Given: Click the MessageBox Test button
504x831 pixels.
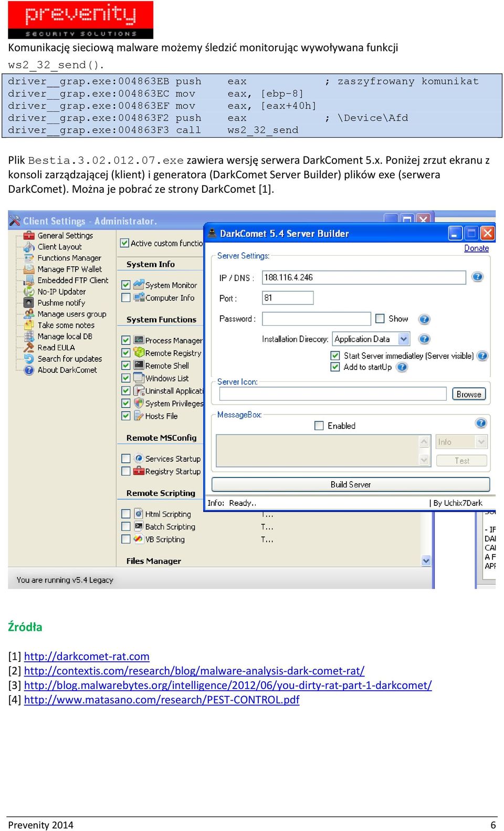Looking at the screenshot, I should 461,461.
